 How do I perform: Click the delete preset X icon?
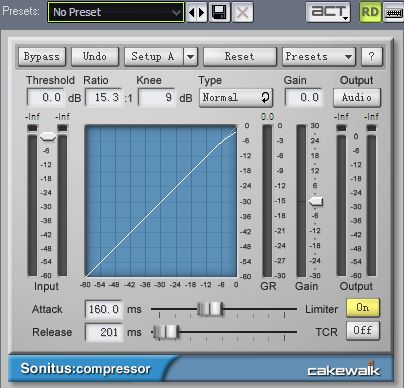point(242,13)
